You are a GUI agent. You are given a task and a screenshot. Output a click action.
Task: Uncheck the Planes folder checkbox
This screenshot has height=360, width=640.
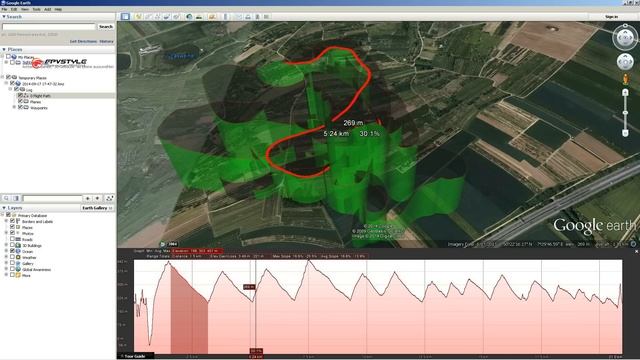20,102
